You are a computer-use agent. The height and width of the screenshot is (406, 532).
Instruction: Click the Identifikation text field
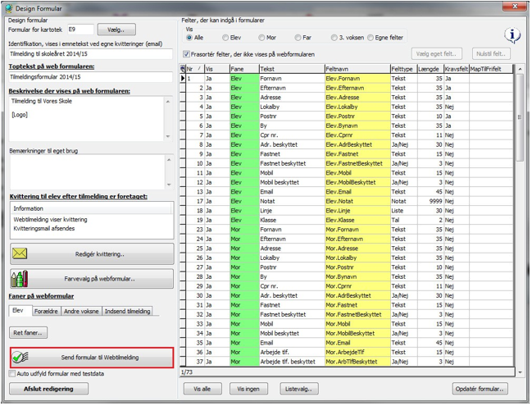click(x=91, y=54)
